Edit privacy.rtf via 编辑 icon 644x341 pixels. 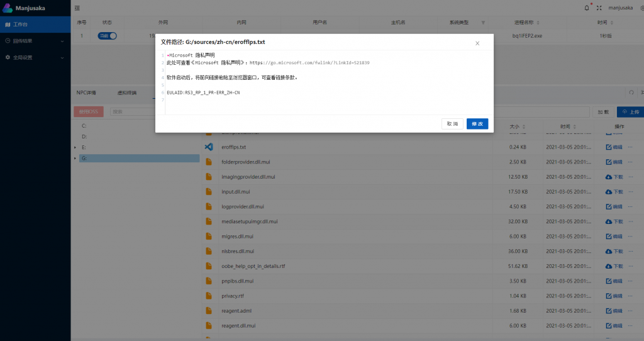click(614, 296)
